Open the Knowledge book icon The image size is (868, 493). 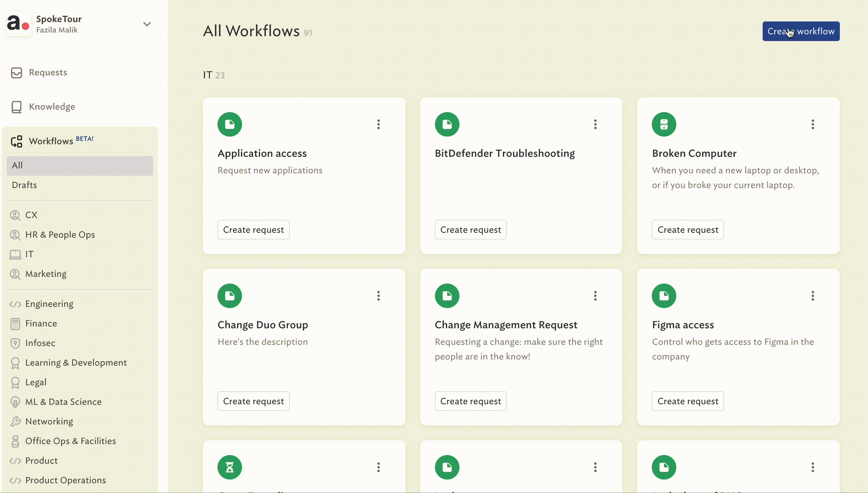tap(16, 107)
